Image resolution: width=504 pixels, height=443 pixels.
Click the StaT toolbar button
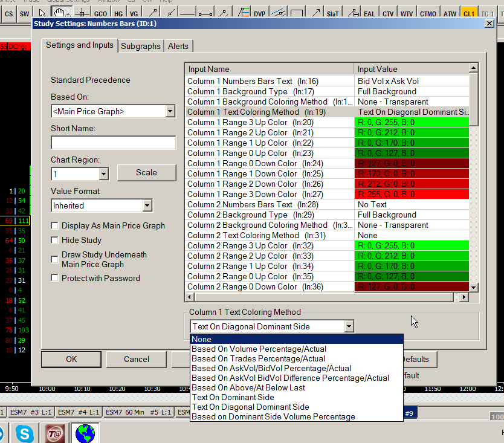click(332, 13)
